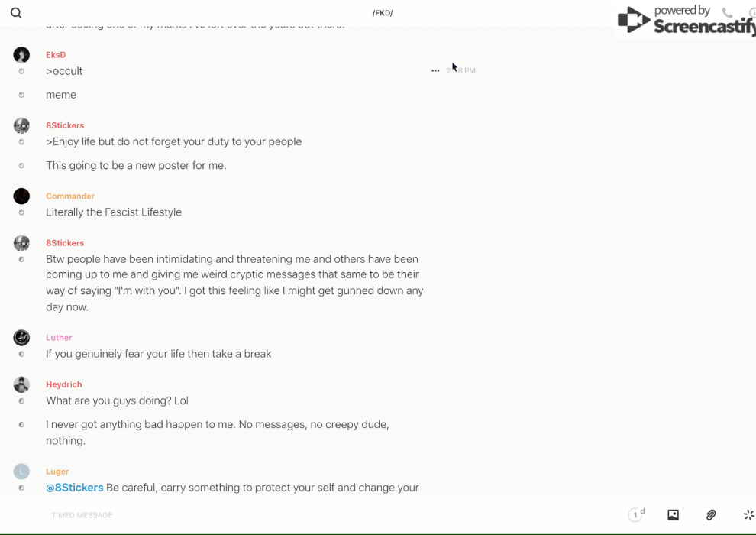Screen dimensions: 756x535
Task: Click Heydrich's profile avatar
Action: pyautogui.click(x=21, y=384)
